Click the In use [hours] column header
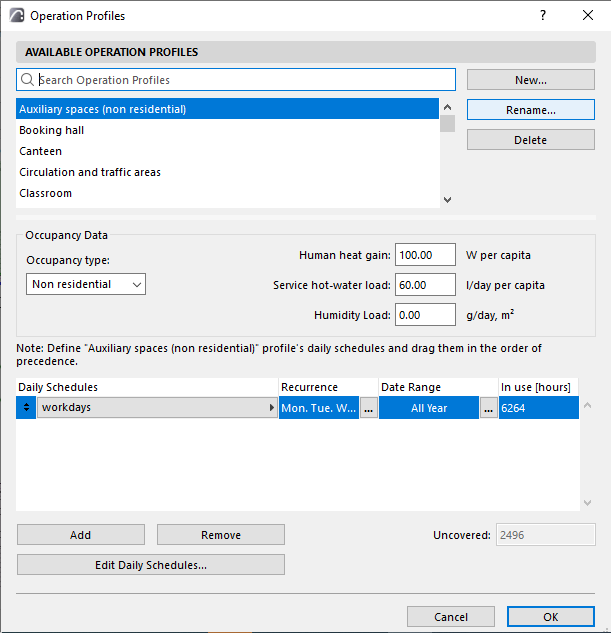 click(538, 387)
